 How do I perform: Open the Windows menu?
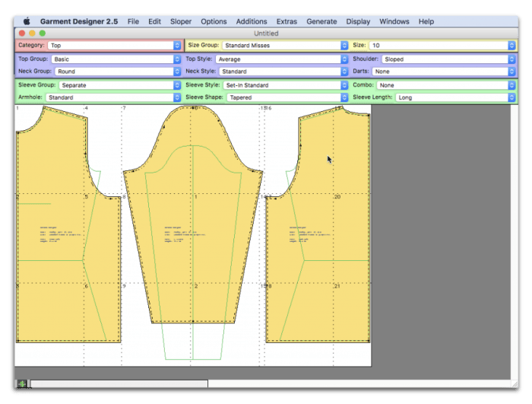click(x=394, y=21)
